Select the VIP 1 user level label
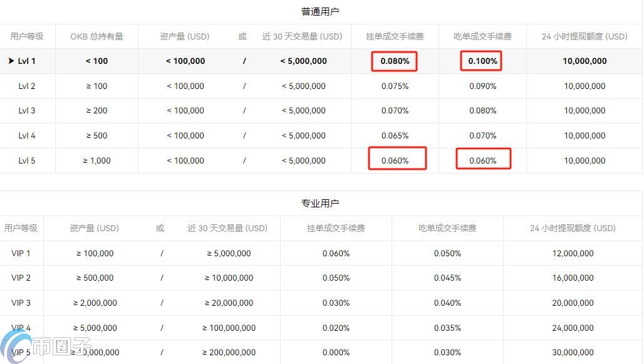The image size is (644, 364). coord(21,253)
